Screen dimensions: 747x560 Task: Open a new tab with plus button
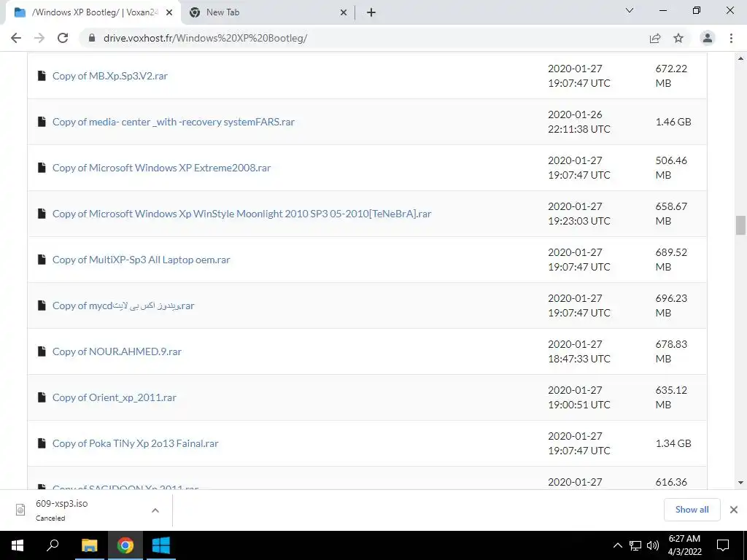point(371,13)
